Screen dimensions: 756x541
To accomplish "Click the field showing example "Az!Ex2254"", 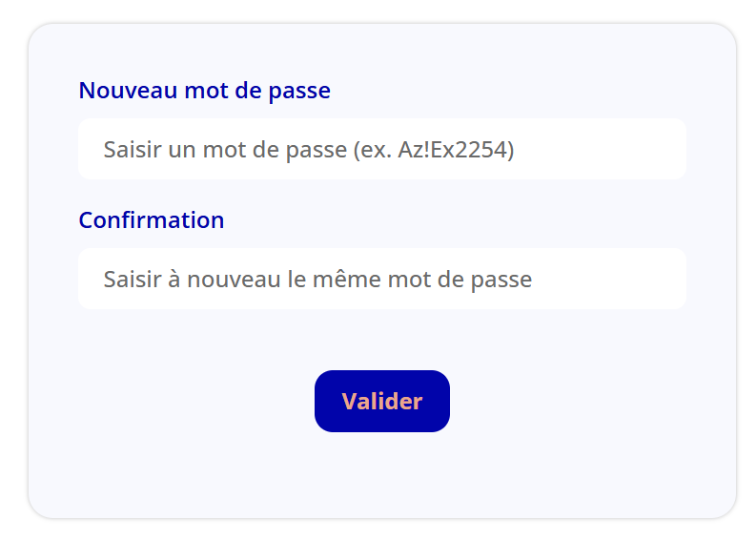I will pos(381,149).
